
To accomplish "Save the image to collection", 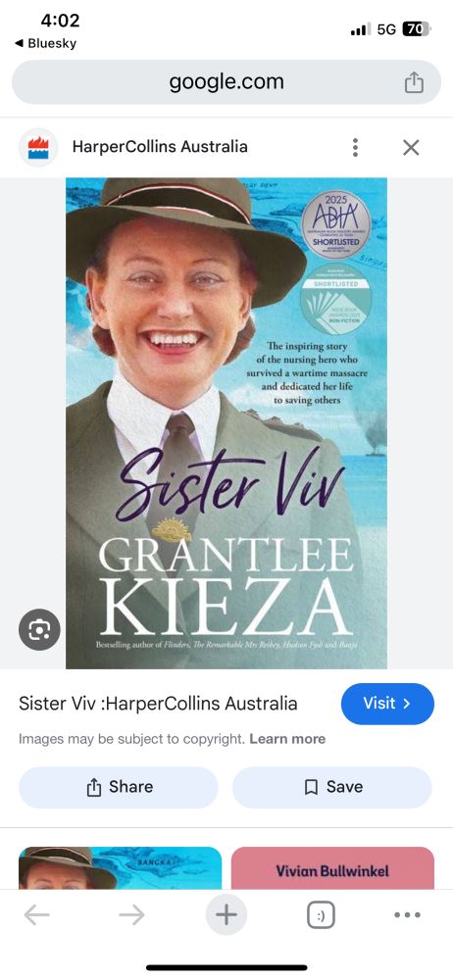I will (332, 787).
